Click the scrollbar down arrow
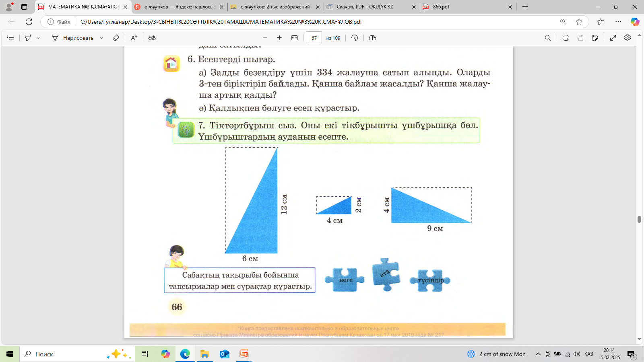The image size is (644, 362). click(x=639, y=340)
